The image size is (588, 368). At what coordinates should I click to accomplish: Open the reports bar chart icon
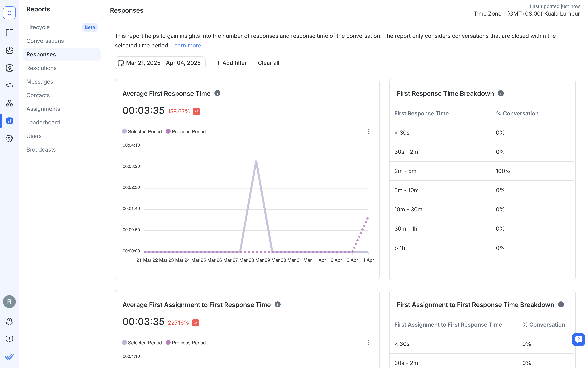(x=9, y=121)
